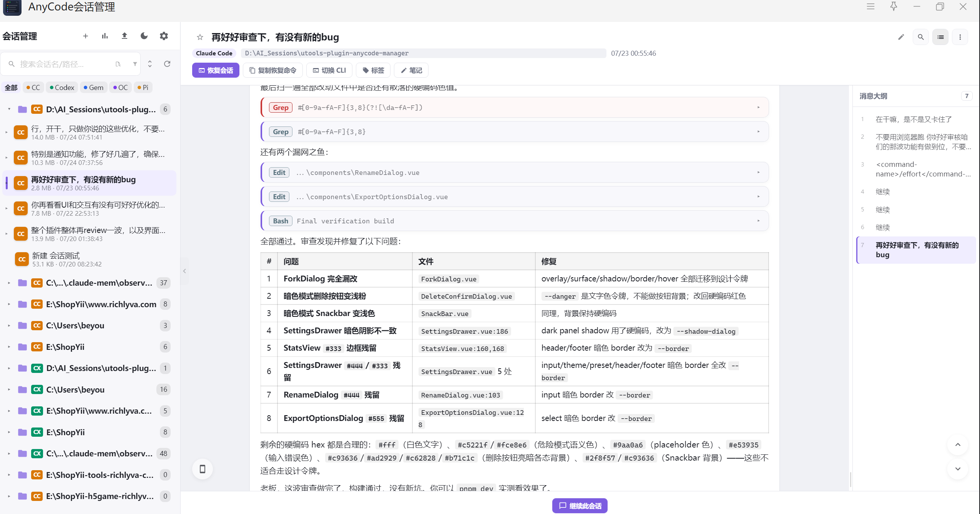Image resolution: width=980 pixels, height=514 pixels.
Task: Star the current session title
Action: coord(200,37)
